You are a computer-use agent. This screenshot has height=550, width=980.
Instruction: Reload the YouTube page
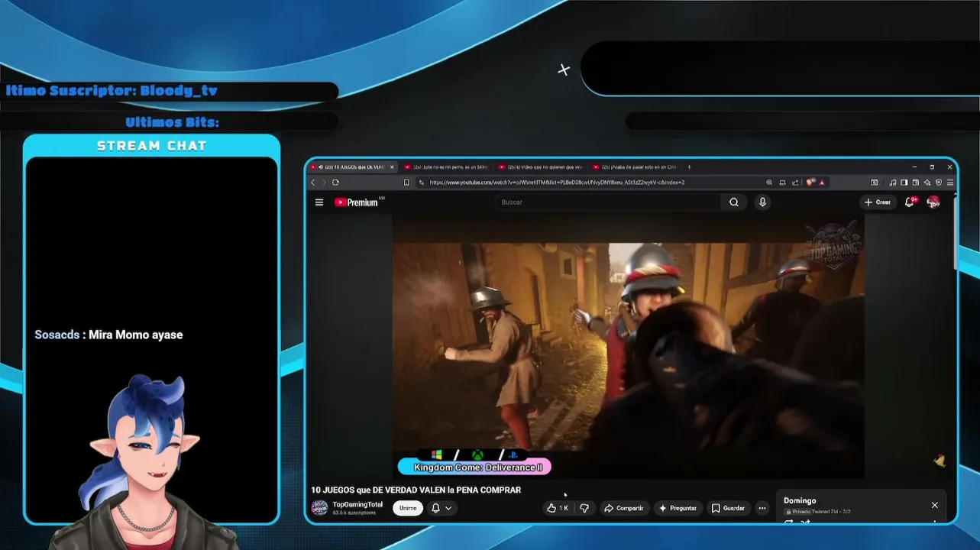coord(335,183)
